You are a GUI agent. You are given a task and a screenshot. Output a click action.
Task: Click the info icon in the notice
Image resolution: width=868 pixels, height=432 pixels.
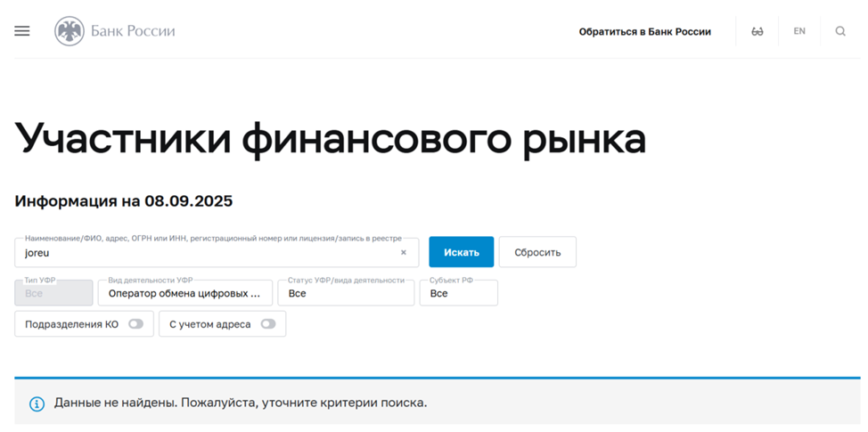tap(37, 403)
